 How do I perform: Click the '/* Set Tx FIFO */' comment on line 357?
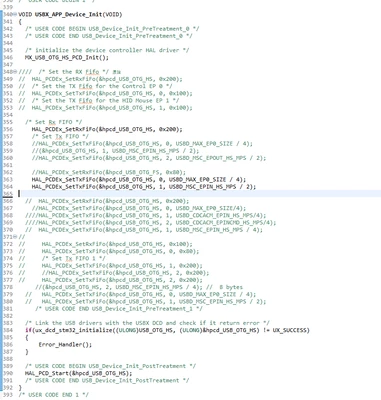tap(60, 136)
